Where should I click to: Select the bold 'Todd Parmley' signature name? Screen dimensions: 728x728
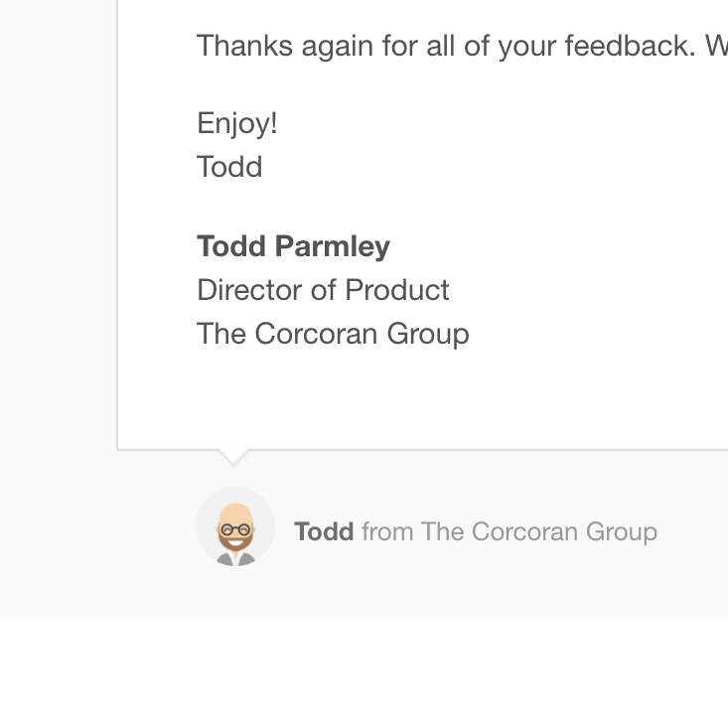pos(293,245)
